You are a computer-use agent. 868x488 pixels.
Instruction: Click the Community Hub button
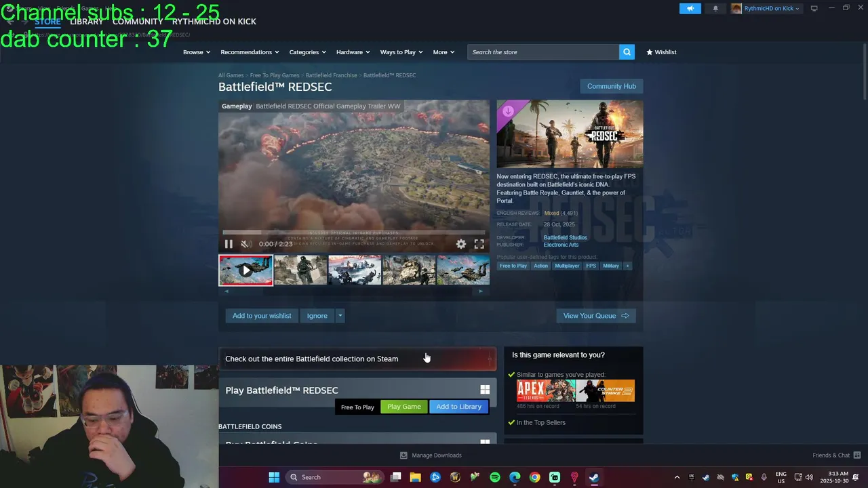pos(612,86)
